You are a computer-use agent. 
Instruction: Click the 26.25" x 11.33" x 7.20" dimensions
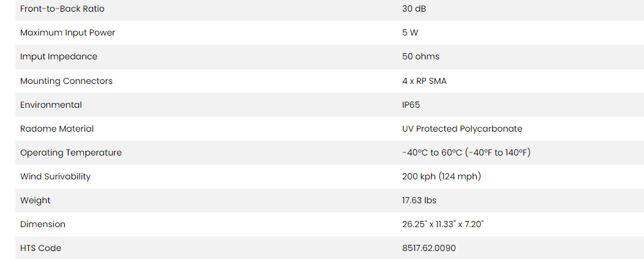(x=443, y=224)
